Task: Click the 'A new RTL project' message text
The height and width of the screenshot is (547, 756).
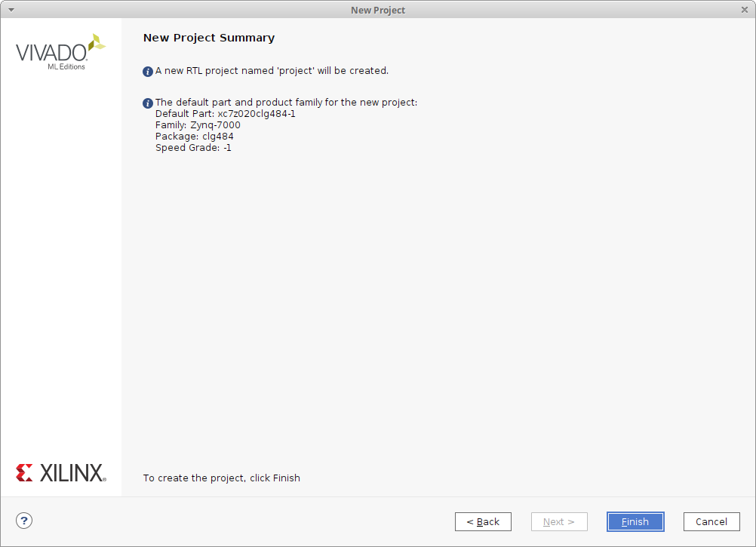Action: click(272, 71)
